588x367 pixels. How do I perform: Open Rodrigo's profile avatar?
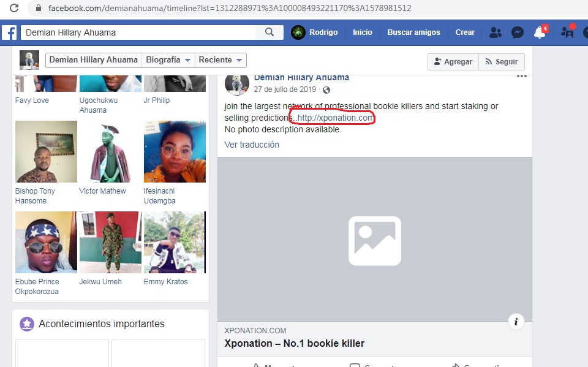point(298,32)
